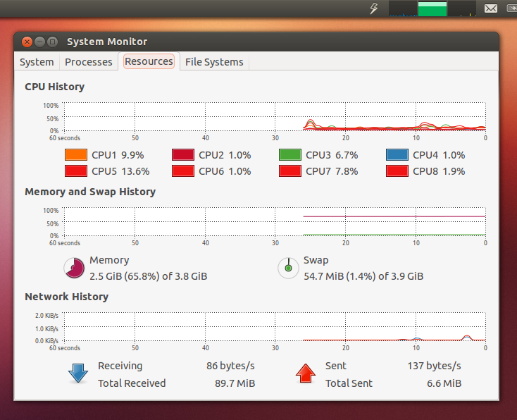Click the CPU6 red color swatch
The width and height of the screenshot is (517, 420).
click(x=183, y=171)
